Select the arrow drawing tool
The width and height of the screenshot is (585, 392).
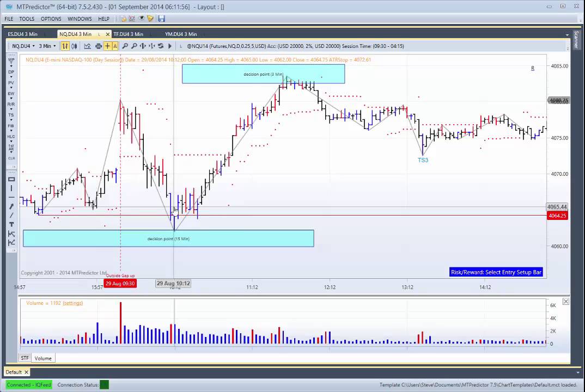[11, 206]
